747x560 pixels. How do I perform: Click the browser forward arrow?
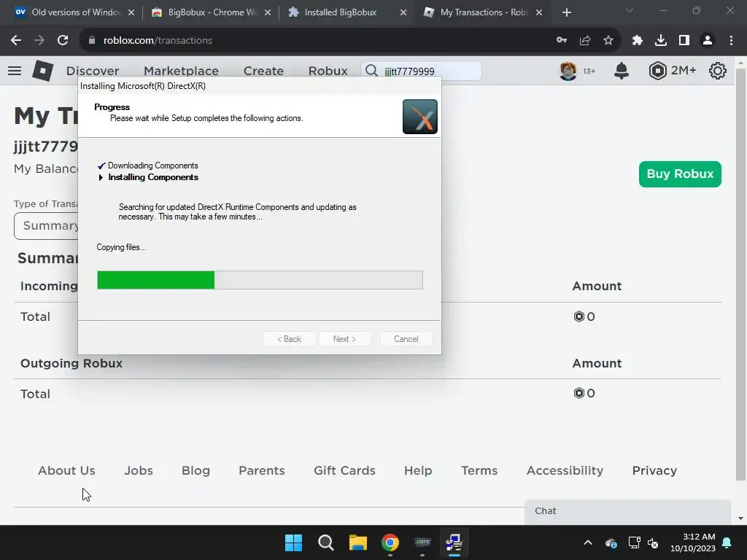39,41
